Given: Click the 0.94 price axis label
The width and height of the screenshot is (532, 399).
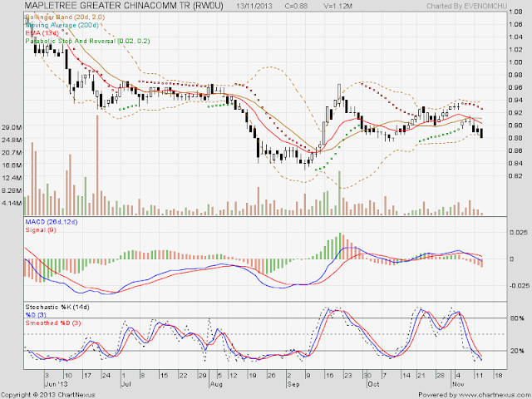Looking at the screenshot, I should point(515,100).
